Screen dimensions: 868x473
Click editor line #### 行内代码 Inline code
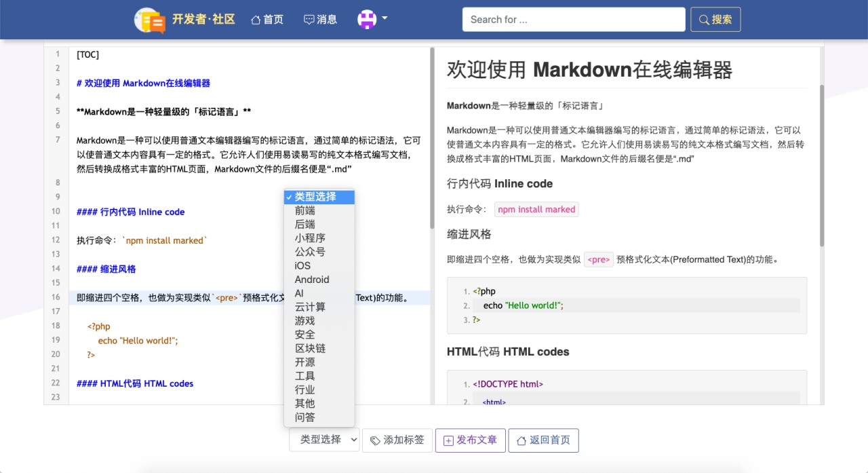click(130, 212)
